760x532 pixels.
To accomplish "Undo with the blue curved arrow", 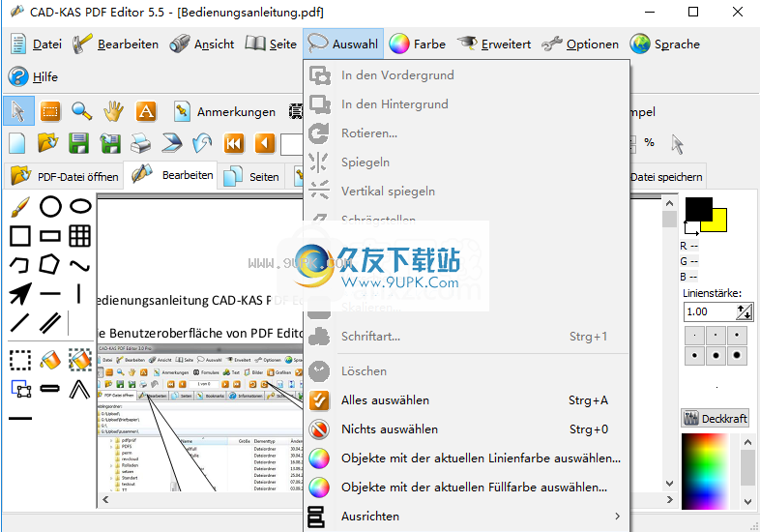I will (202, 143).
